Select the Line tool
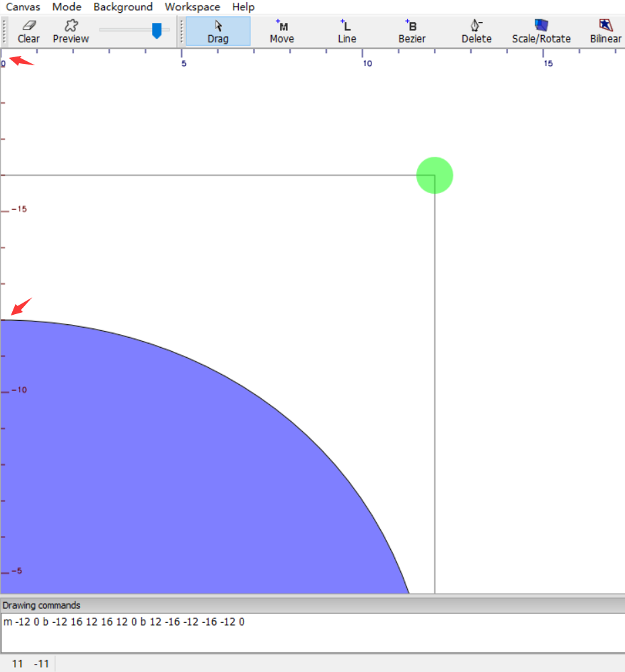This screenshot has height=672, width=625. (x=346, y=32)
